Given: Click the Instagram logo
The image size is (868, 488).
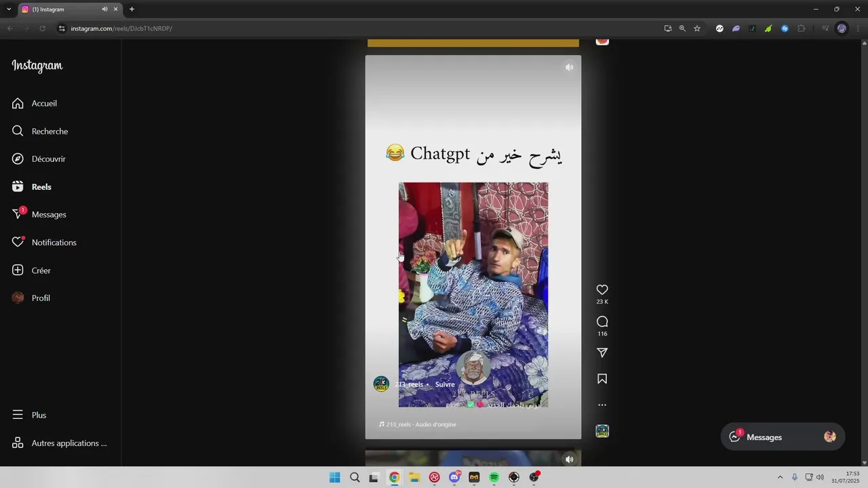Looking at the screenshot, I should click(x=37, y=66).
